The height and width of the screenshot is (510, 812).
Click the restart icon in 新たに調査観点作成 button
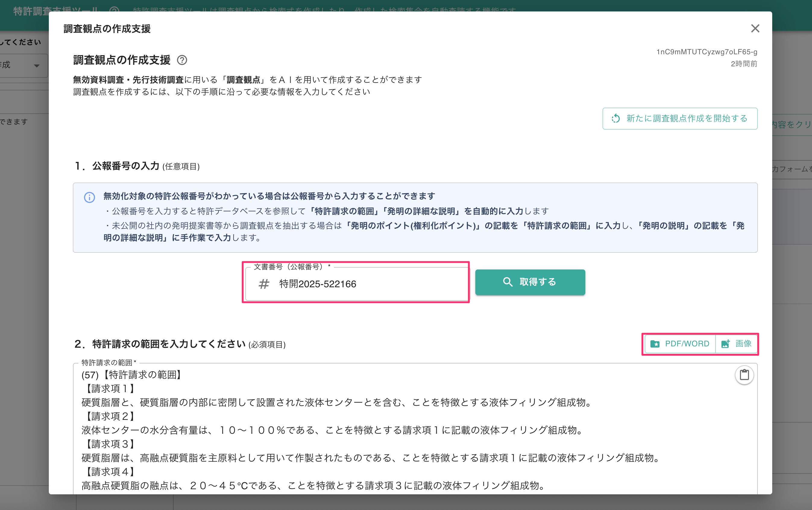point(616,118)
